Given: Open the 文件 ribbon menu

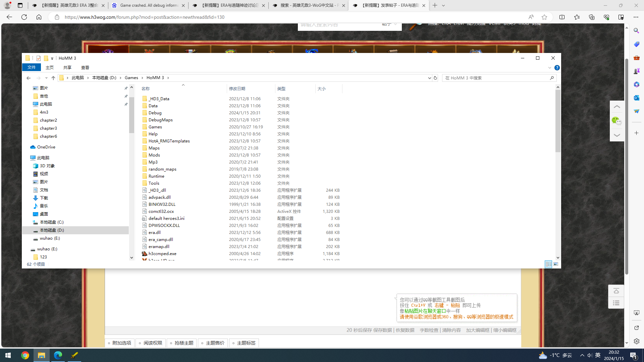Looking at the screenshot, I should tap(32, 67).
